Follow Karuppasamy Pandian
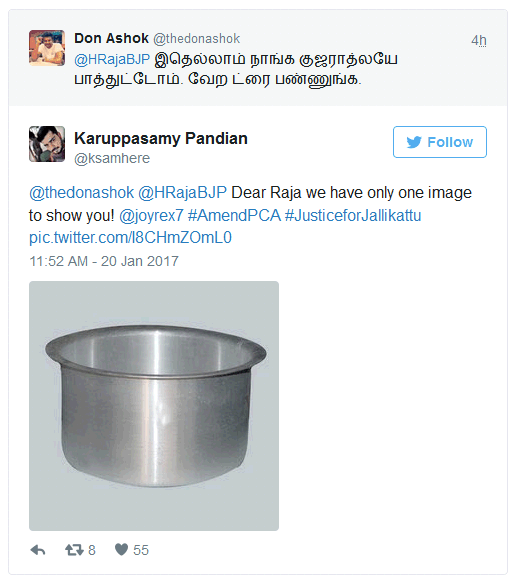 (x=440, y=142)
